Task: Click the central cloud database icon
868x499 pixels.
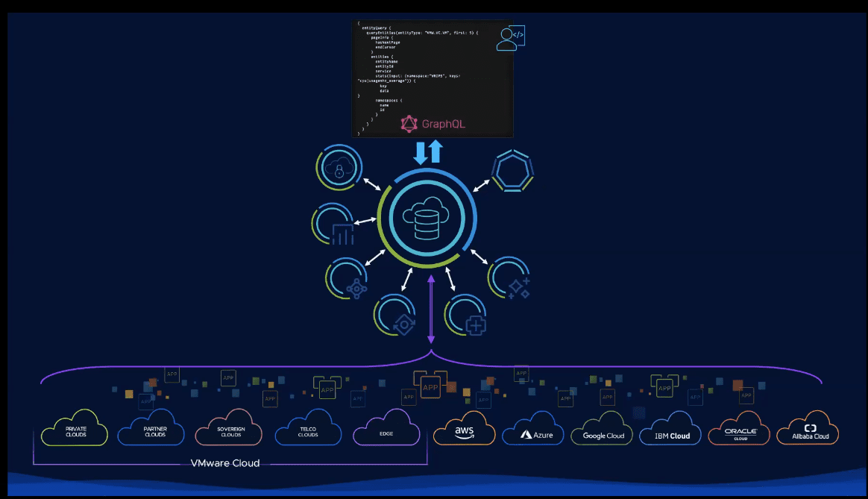Action: point(427,218)
